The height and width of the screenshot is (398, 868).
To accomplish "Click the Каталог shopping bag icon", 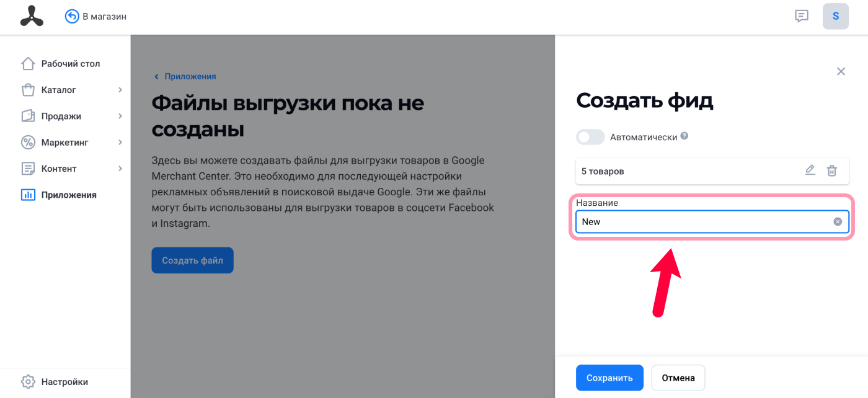I will [x=28, y=90].
